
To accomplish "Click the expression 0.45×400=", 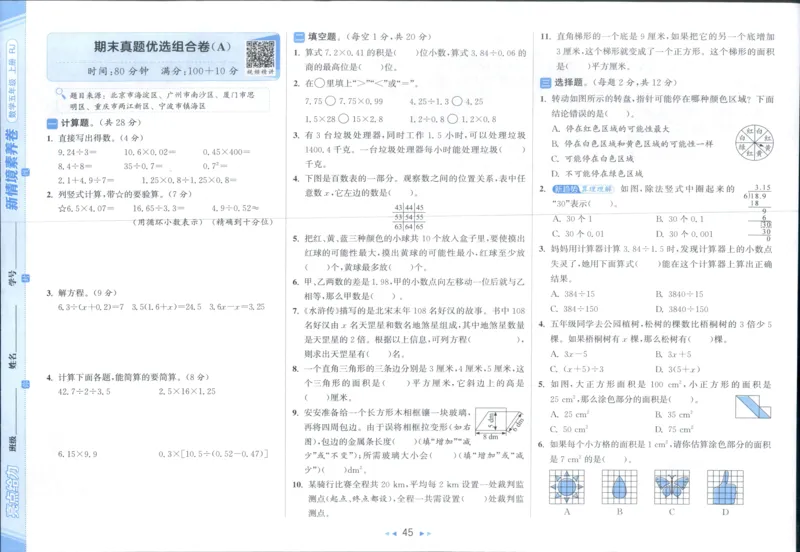I will 227,152.
